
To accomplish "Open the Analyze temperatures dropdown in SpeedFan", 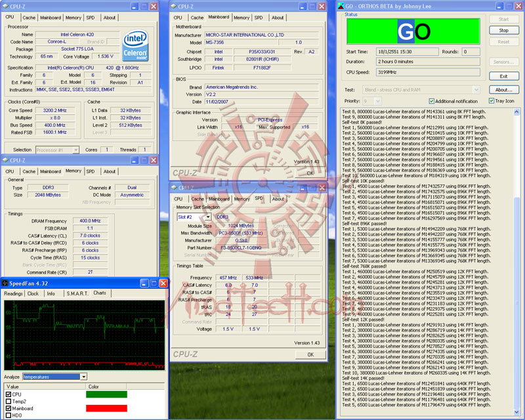I will point(84,377).
